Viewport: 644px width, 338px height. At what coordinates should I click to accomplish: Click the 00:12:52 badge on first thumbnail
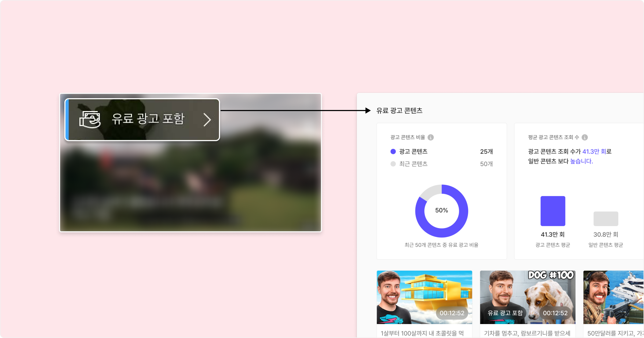coord(452,313)
